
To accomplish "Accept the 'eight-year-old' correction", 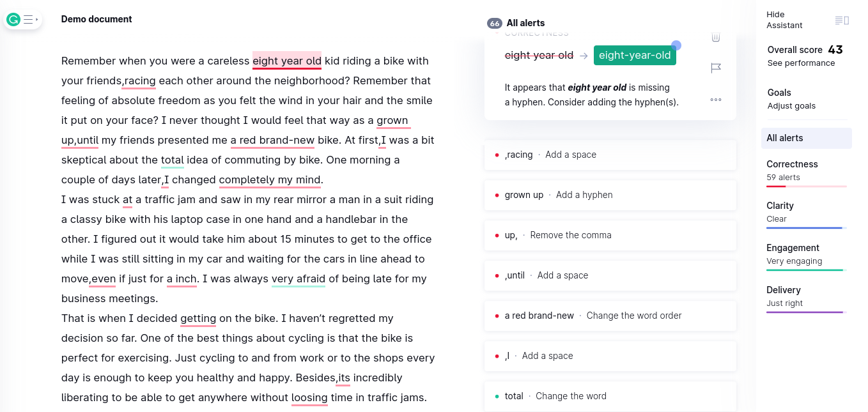I will (635, 56).
